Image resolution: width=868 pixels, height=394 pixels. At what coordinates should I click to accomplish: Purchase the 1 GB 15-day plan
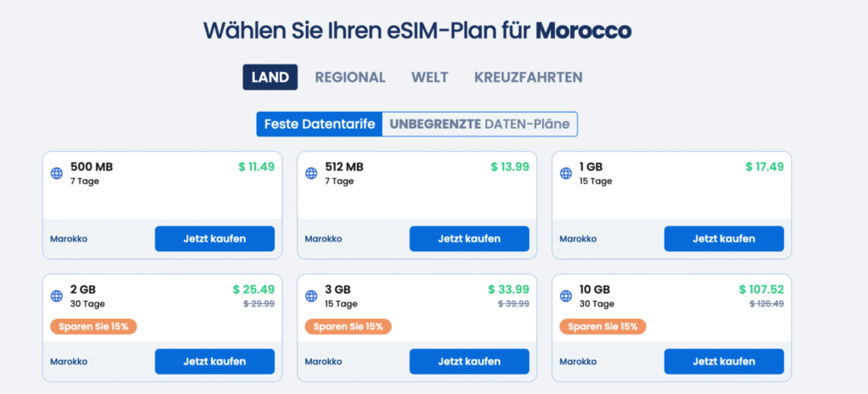723,239
